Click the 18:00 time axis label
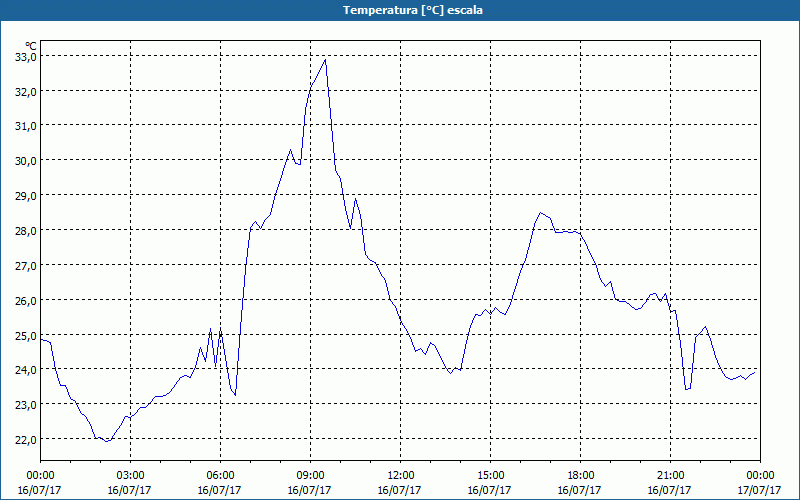 click(x=580, y=476)
